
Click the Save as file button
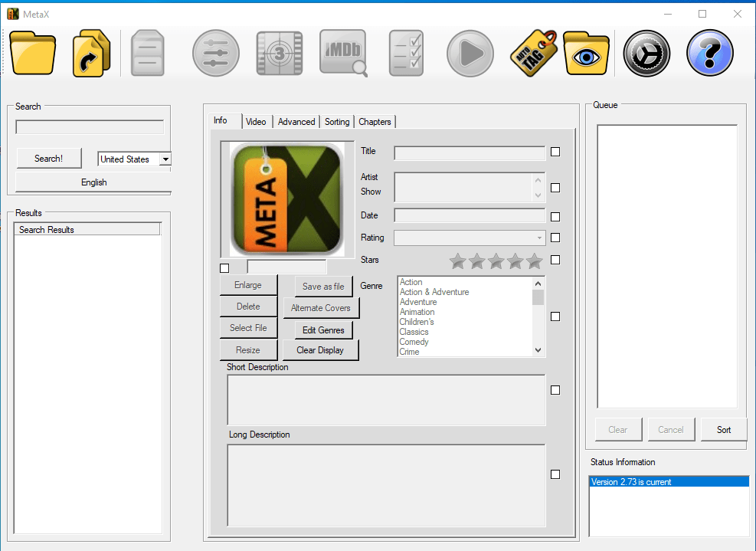(x=323, y=286)
